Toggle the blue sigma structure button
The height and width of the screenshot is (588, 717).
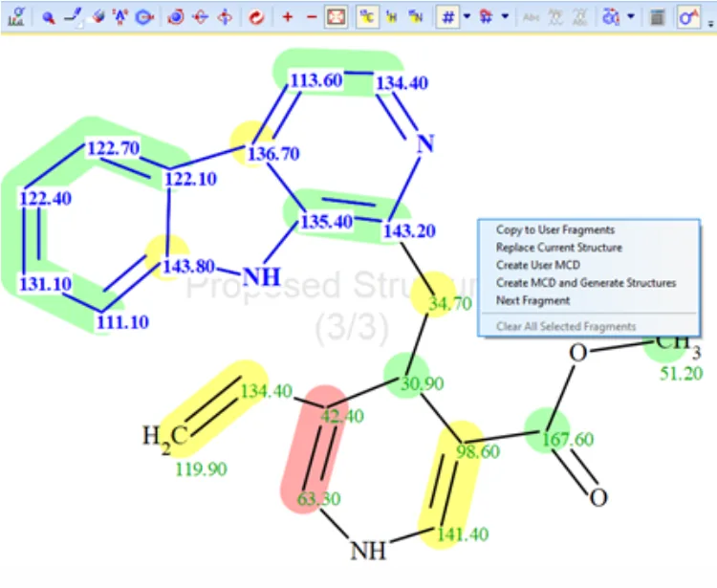tap(688, 17)
